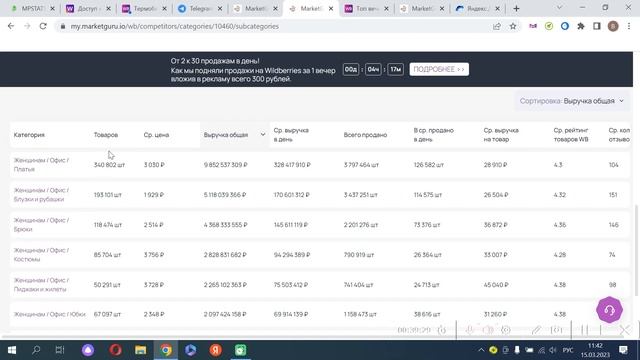Launch the purple Alice assistant on taskbar
The image size is (640, 360).
pyautogui.click(x=88, y=350)
